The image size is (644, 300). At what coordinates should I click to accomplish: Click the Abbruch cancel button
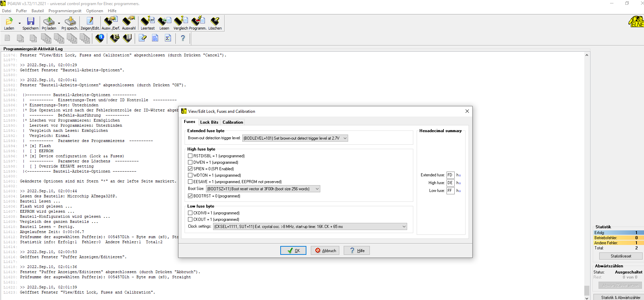click(x=325, y=250)
